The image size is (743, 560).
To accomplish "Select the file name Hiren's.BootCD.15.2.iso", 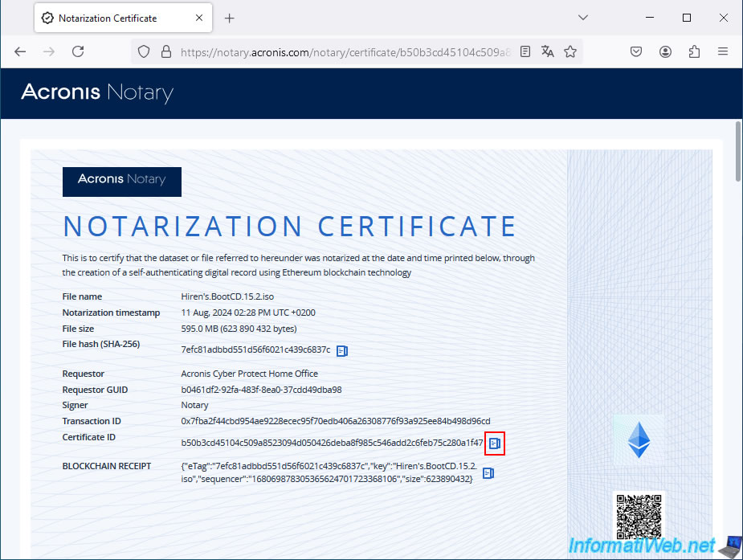I will pos(227,296).
